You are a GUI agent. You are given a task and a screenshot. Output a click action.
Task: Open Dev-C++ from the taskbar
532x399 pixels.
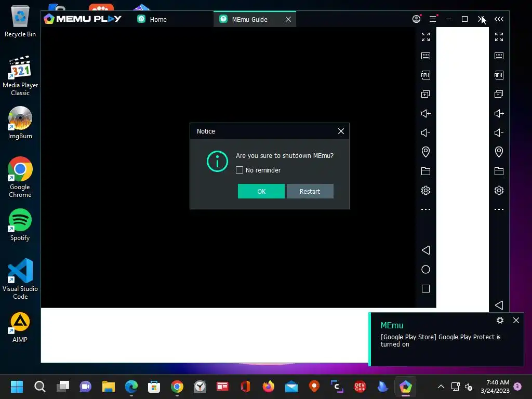pos(360,387)
